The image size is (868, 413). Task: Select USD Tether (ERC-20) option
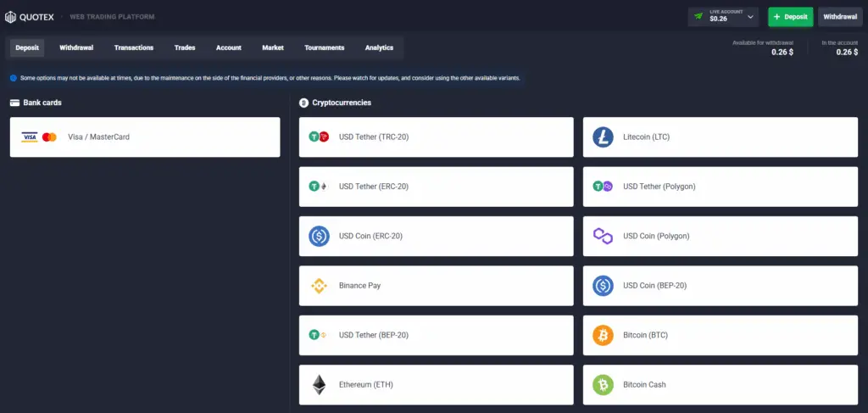437,187
